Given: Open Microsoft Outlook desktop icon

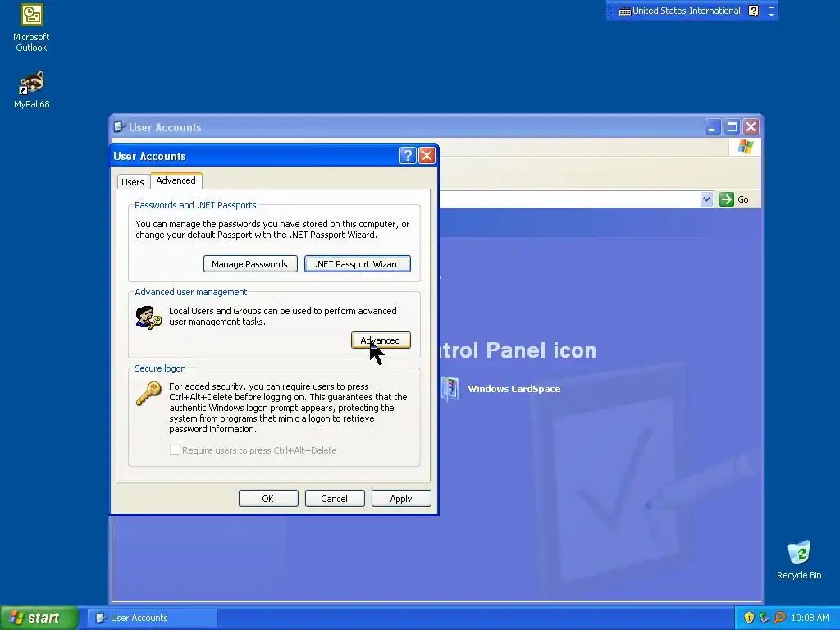Looking at the screenshot, I should (x=31, y=28).
